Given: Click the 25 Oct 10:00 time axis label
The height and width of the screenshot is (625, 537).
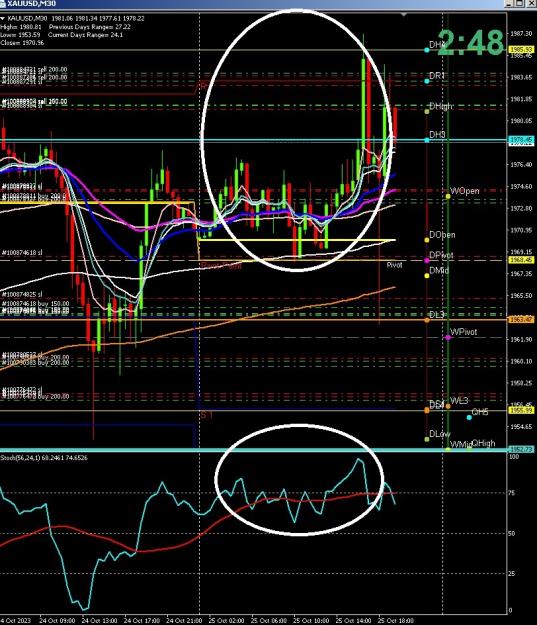Looking at the screenshot, I should (311, 621).
